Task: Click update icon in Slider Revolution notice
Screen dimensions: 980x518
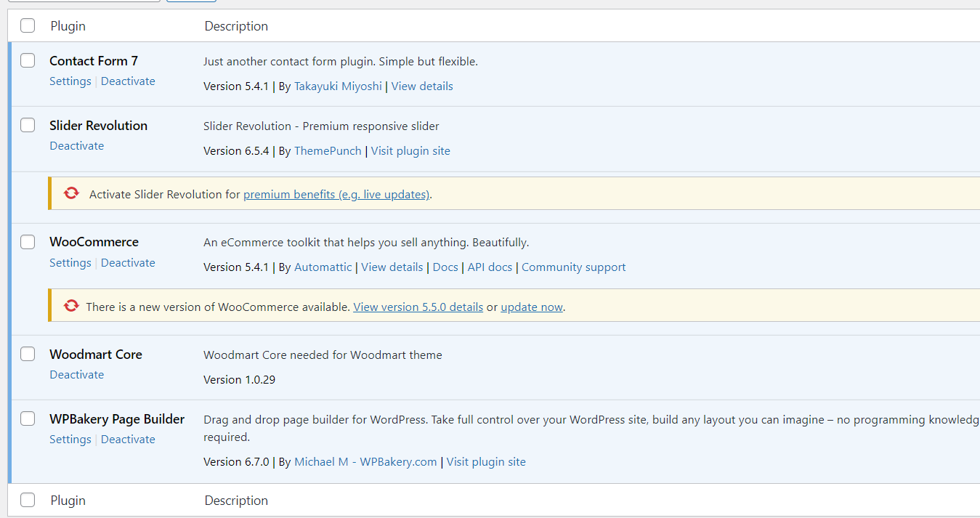Action: pos(71,194)
